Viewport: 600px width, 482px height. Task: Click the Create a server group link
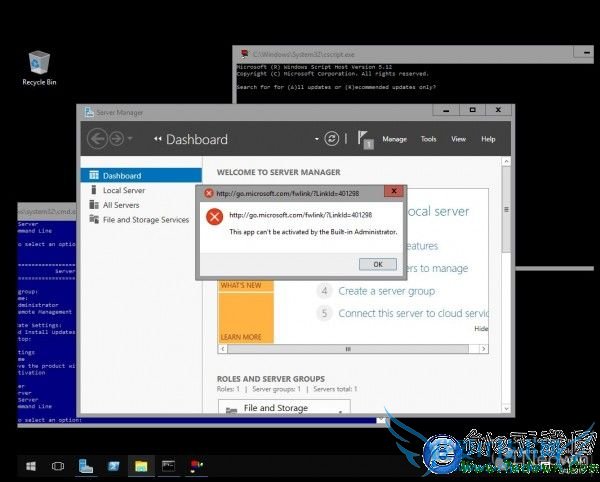tap(386, 291)
